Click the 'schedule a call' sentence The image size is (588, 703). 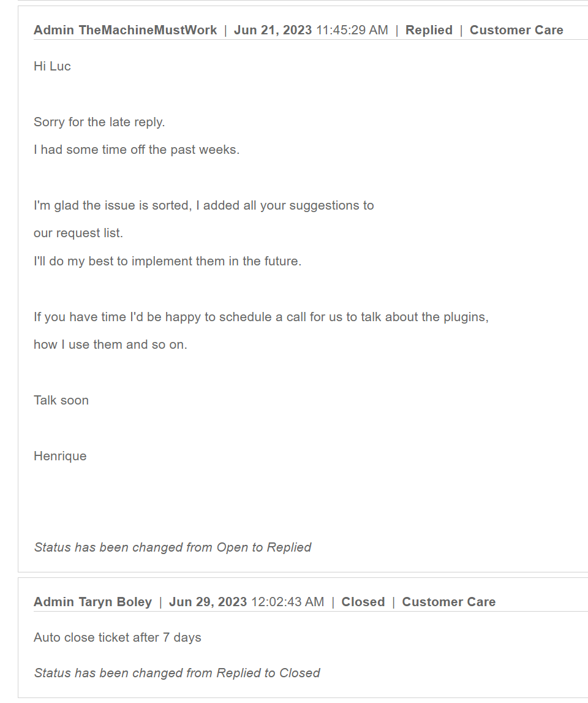pyautogui.click(x=261, y=317)
